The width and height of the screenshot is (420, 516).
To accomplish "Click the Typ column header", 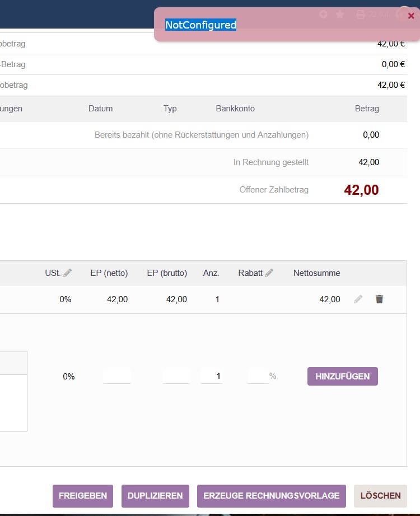I will pyautogui.click(x=170, y=109).
